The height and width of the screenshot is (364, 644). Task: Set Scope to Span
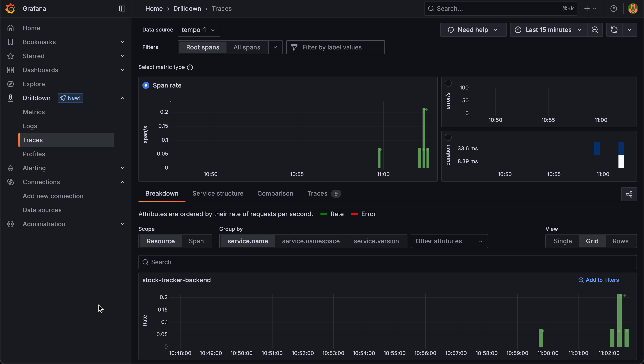click(x=196, y=241)
